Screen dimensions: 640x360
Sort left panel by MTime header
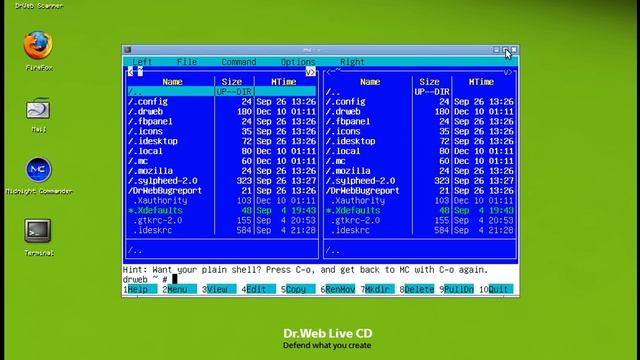coord(284,82)
